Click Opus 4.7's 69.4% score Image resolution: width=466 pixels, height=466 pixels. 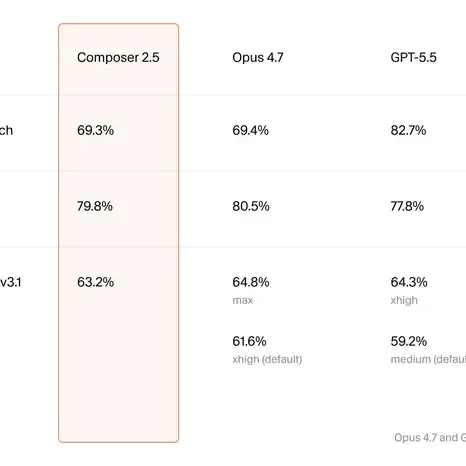pyautogui.click(x=250, y=130)
